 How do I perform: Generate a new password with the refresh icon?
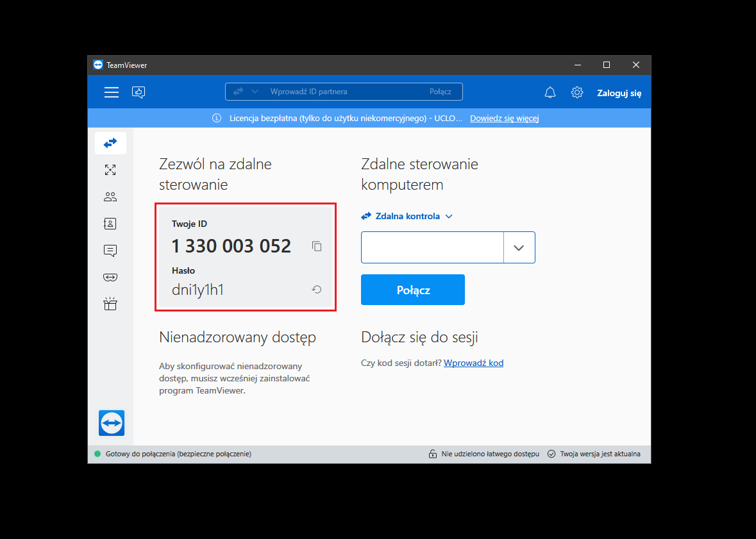tap(315, 289)
